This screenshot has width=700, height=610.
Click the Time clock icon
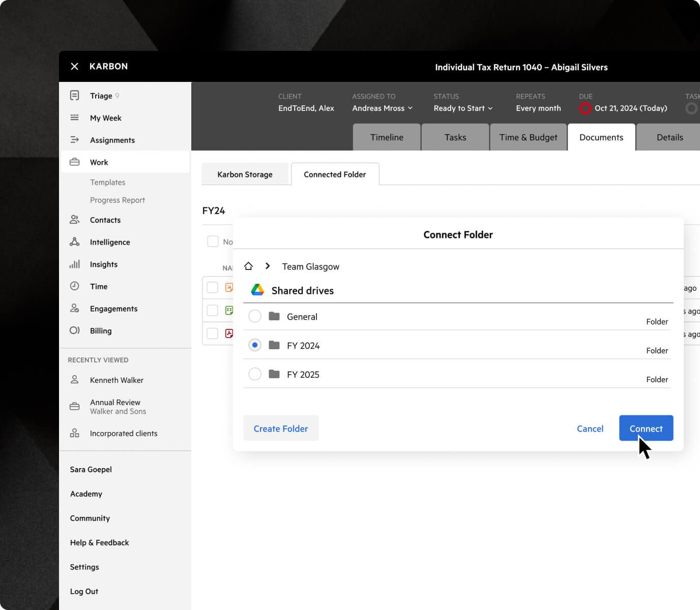click(75, 286)
